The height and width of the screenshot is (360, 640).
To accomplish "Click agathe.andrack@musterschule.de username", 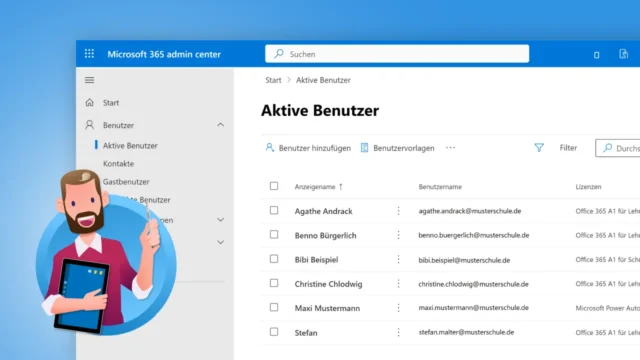I will coord(469,211).
